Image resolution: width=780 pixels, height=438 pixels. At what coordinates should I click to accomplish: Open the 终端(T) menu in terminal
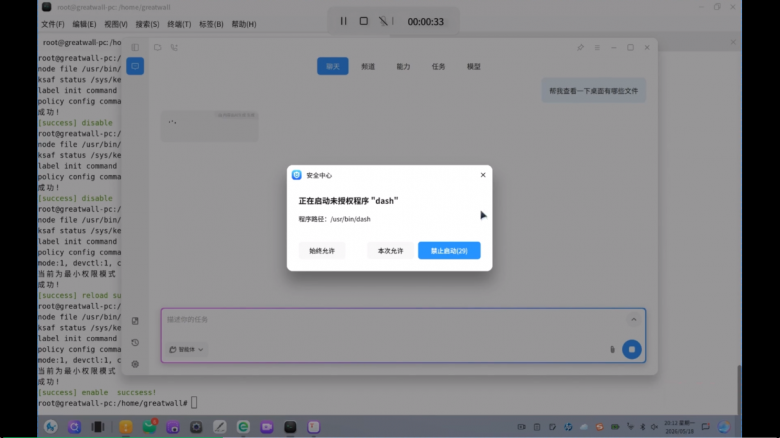coord(179,24)
